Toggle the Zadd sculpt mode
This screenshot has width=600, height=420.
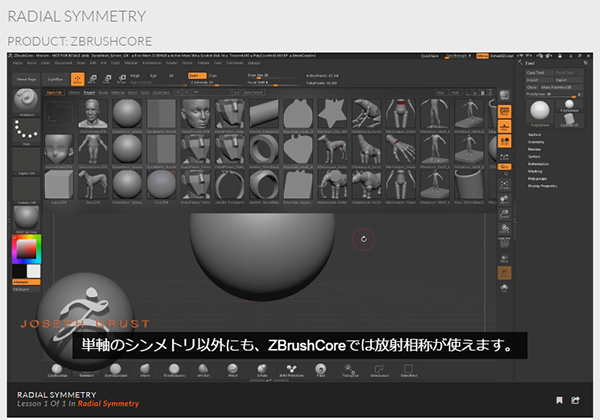pos(195,74)
